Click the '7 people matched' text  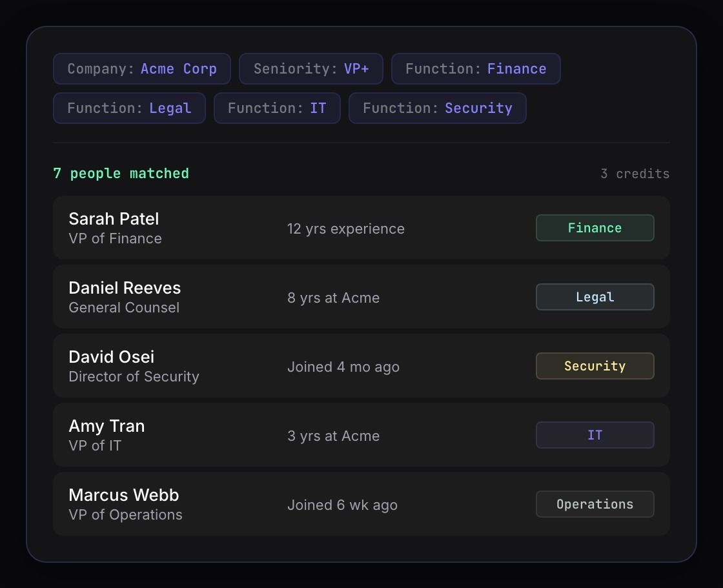[x=121, y=174]
